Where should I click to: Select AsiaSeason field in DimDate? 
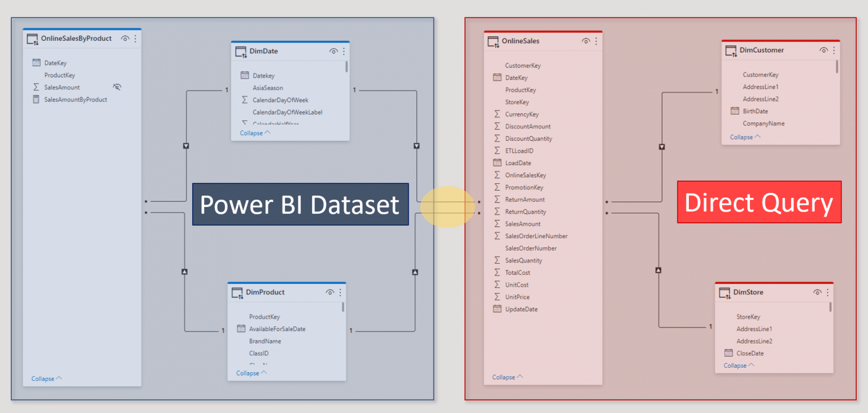pos(268,88)
